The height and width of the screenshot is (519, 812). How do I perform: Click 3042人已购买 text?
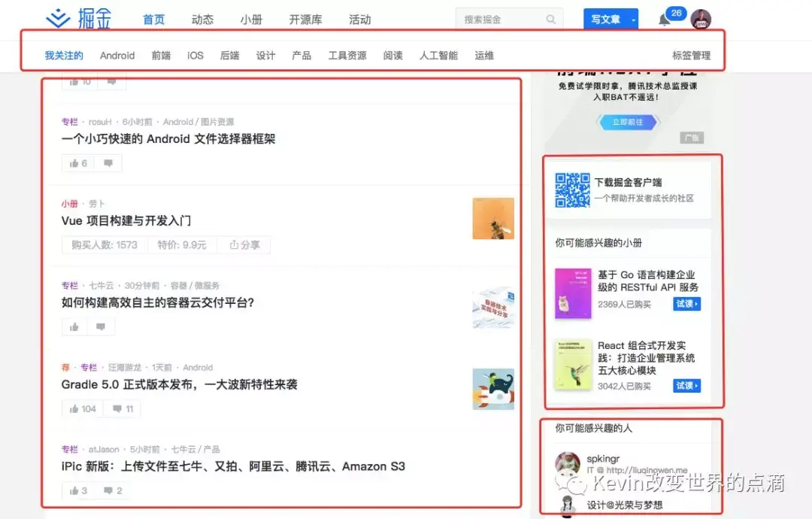point(624,386)
